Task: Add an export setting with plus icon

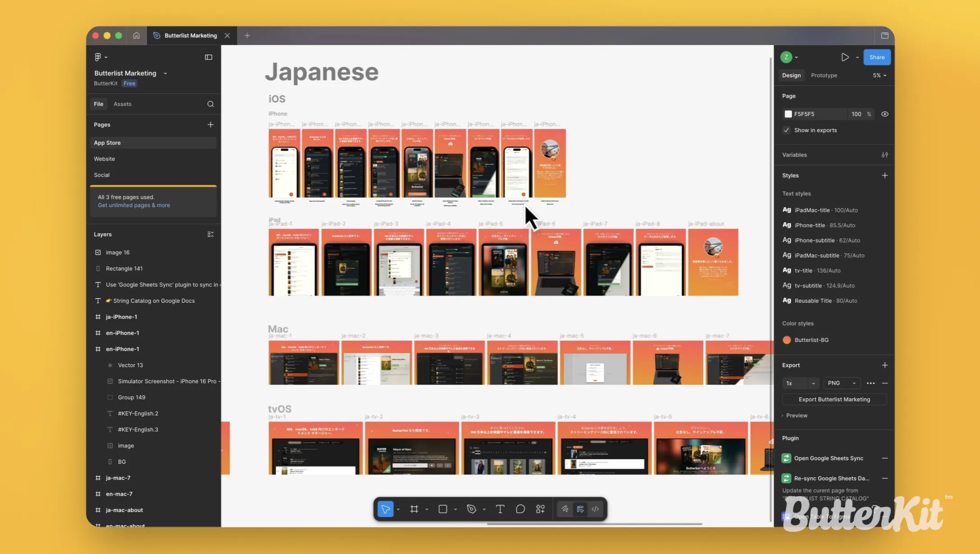Action: pyautogui.click(x=885, y=365)
